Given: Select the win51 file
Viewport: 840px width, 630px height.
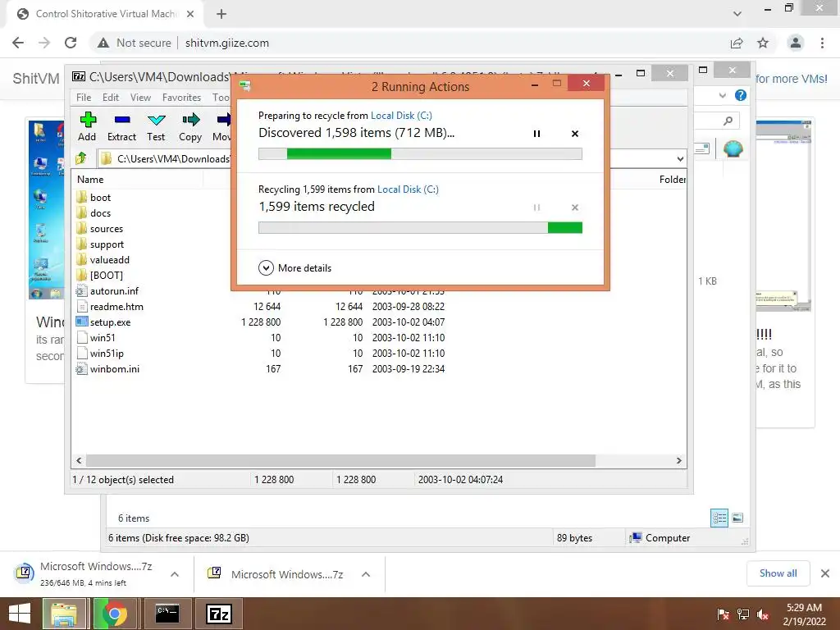Looking at the screenshot, I should point(97,337).
